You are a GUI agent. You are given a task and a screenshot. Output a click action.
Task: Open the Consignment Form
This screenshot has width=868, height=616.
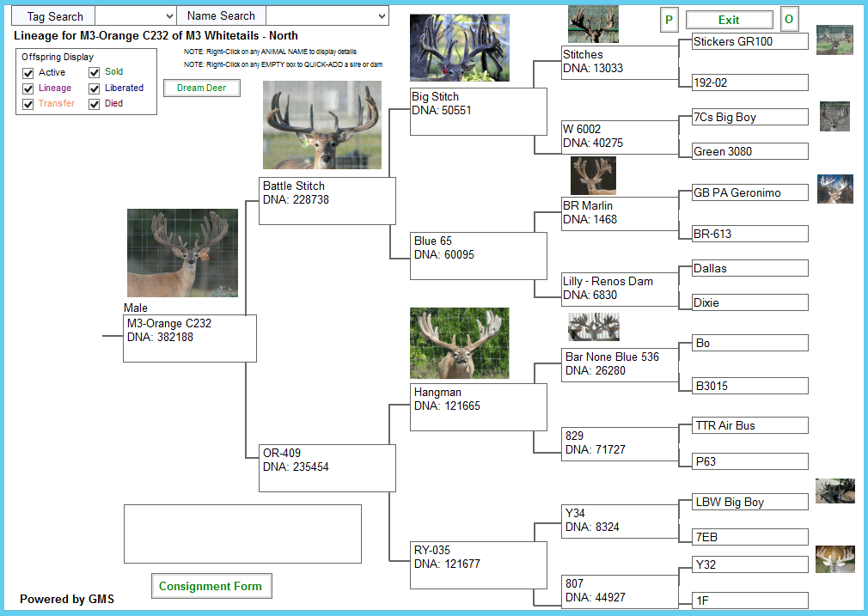click(211, 587)
